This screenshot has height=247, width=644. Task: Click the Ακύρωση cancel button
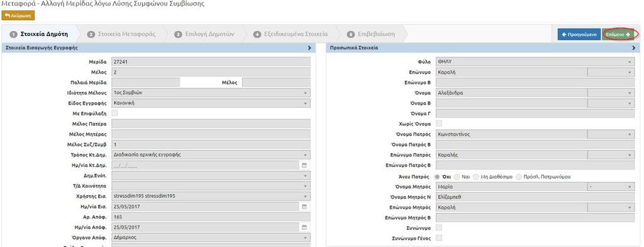coord(18,15)
